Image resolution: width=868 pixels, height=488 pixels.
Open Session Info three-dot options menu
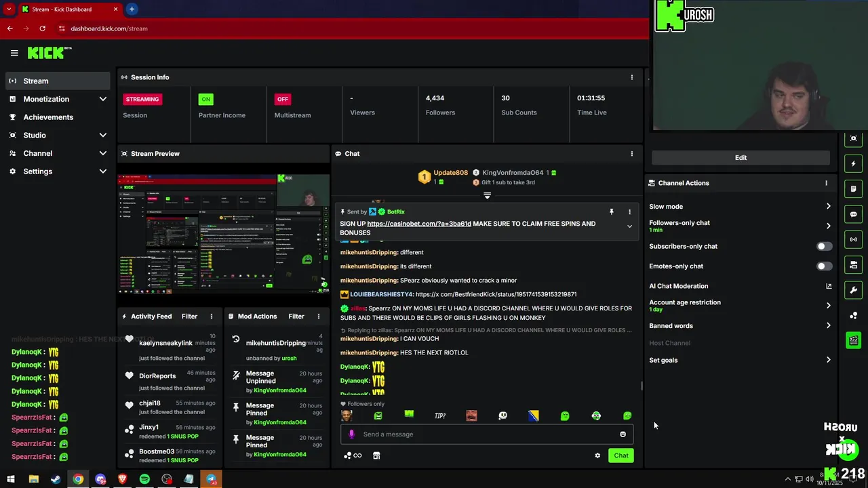pos(632,77)
